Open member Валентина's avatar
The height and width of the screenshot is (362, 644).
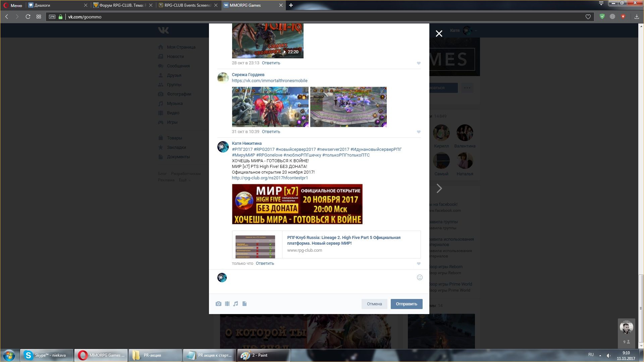click(465, 133)
